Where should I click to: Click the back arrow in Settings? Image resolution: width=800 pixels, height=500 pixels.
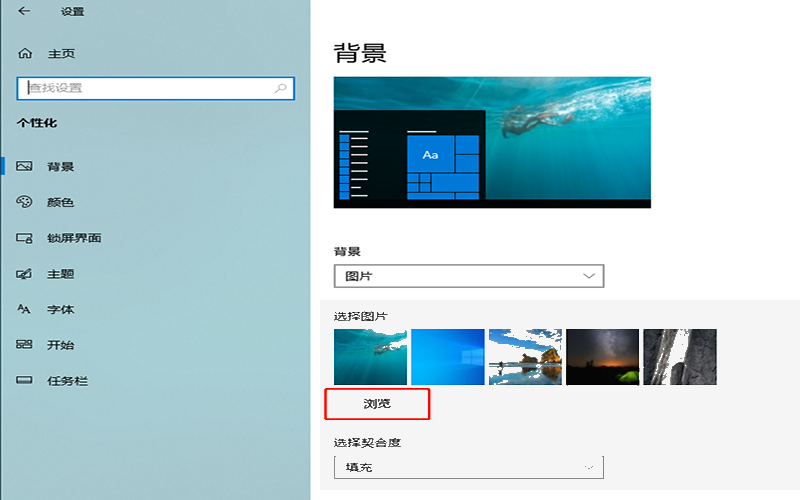tap(24, 11)
